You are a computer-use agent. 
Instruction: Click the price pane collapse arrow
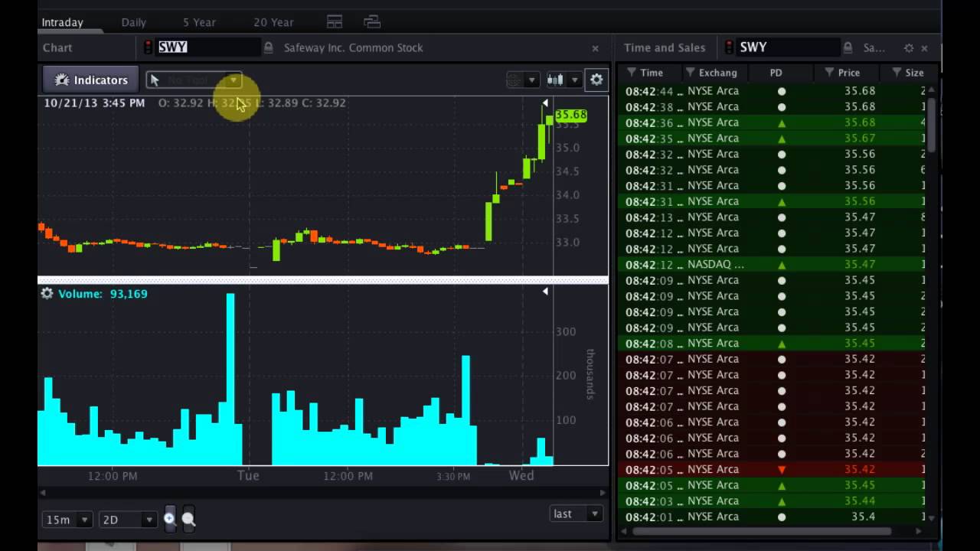pyautogui.click(x=545, y=103)
